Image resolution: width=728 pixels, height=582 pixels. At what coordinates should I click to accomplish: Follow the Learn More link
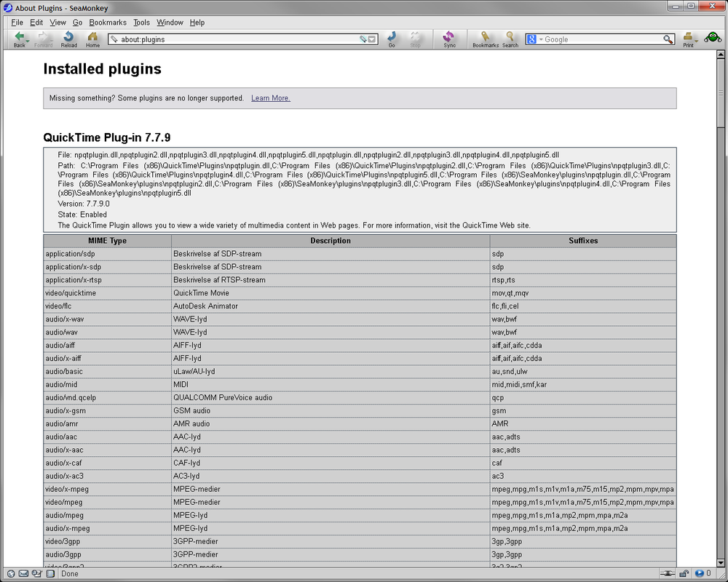click(271, 98)
